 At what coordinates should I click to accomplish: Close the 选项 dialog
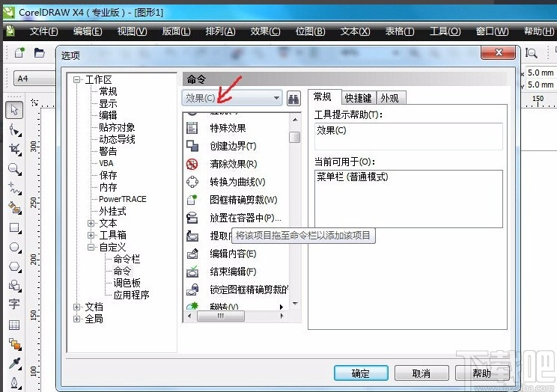pyautogui.click(x=498, y=53)
